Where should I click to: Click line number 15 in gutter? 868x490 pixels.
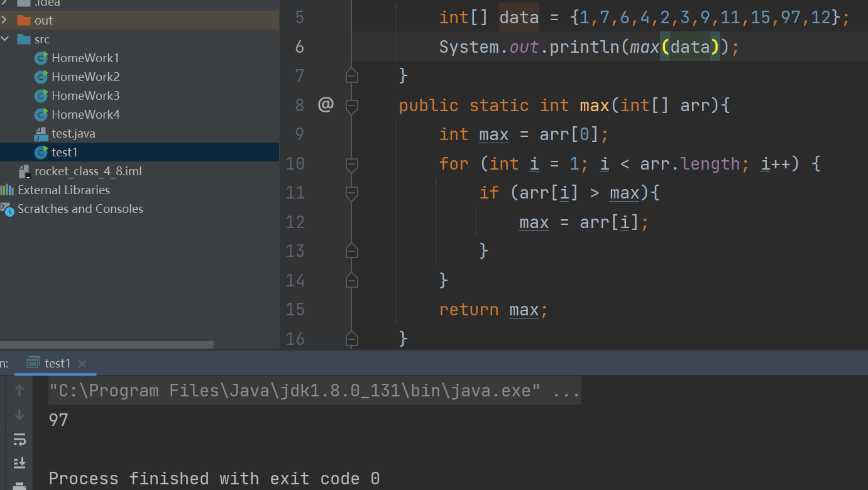(x=295, y=310)
